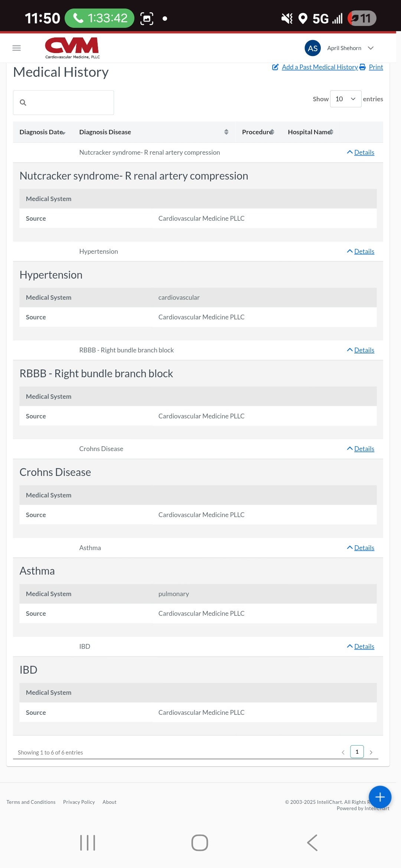Click the printer icon beside Print
This screenshot has width=401, height=868.
click(362, 67)
